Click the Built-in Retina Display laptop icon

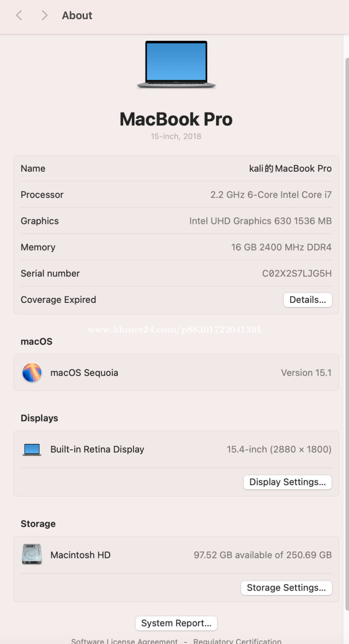pos(32,449)
